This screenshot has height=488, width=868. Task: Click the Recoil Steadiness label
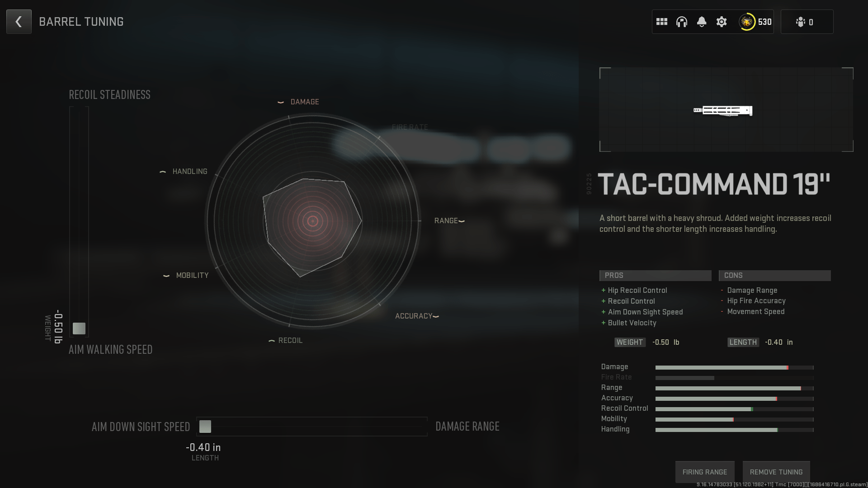click(x=109, y=95)
